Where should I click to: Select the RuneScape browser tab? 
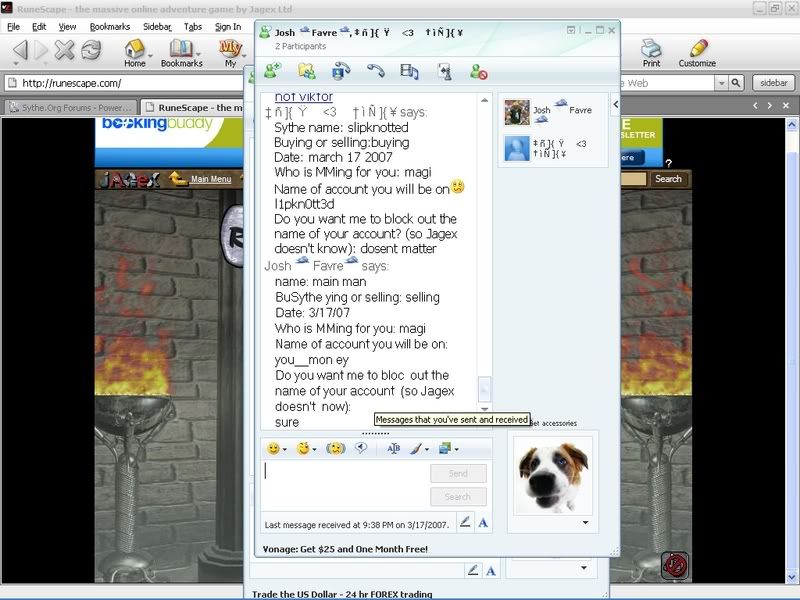click(x=193, y=108)
